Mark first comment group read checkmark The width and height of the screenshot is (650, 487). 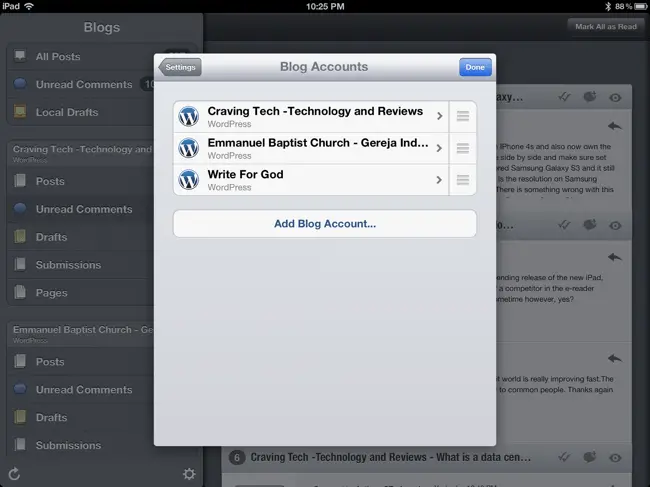(x=564, y=97)
